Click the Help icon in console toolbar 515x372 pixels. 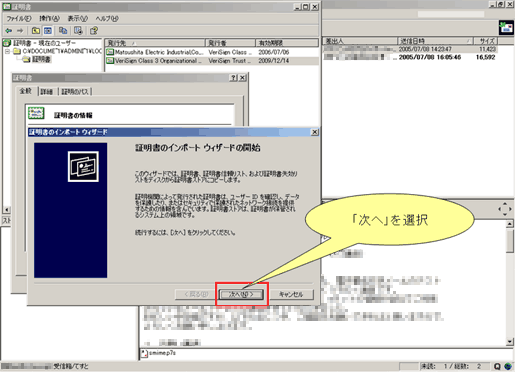click(94, 31)
